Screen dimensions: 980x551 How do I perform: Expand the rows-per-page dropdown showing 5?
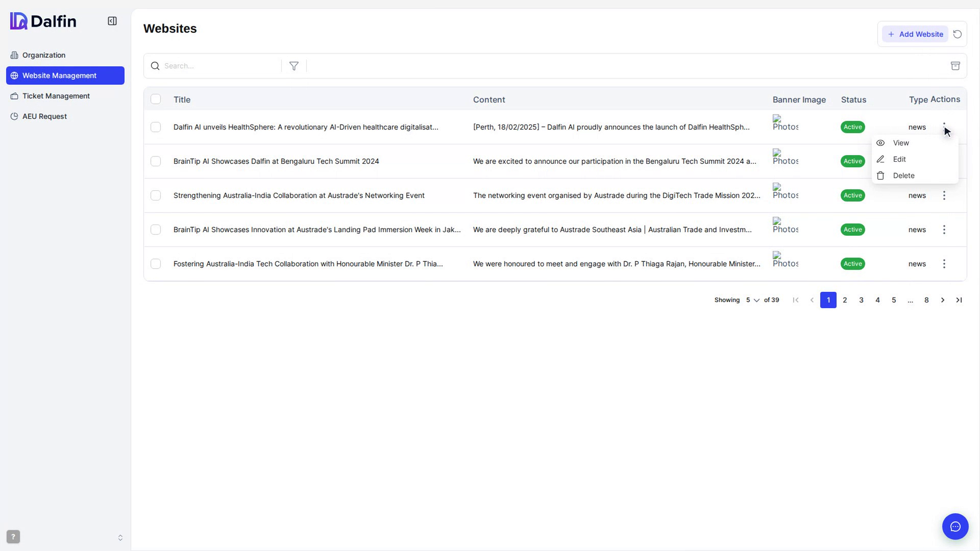[x=752, y=300]
